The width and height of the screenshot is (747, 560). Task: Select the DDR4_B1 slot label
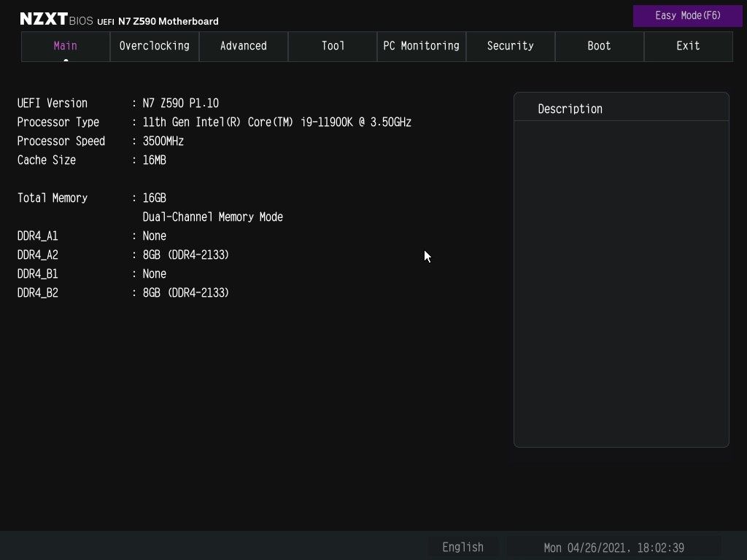38,274
